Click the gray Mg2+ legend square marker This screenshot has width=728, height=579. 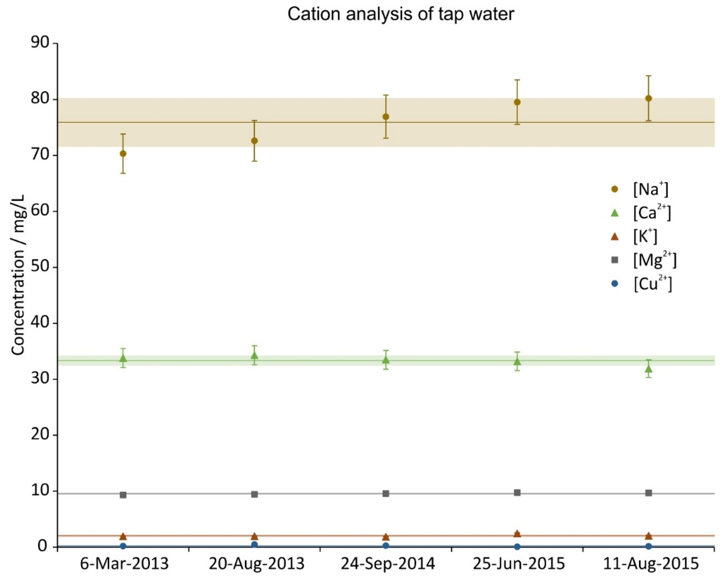tap(615, 260)
